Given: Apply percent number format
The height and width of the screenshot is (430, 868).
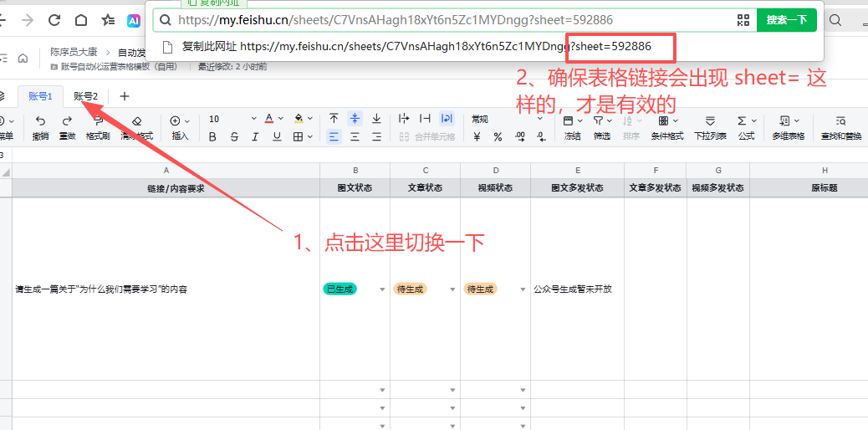Looking at the screenshot, I should coord(498,137).
